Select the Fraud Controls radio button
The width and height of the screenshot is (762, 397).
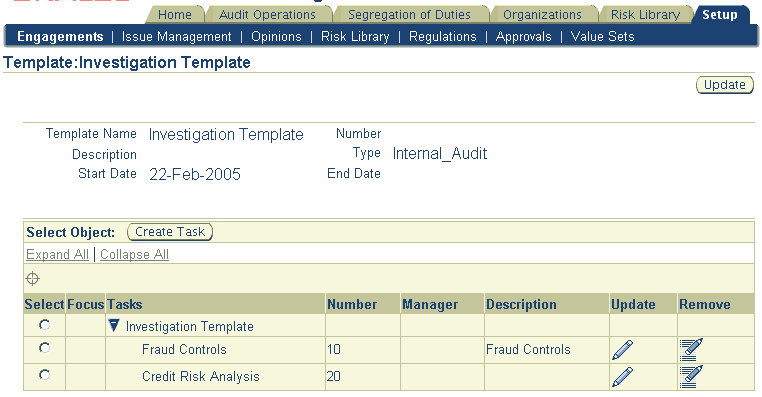(x=44, y=348)
